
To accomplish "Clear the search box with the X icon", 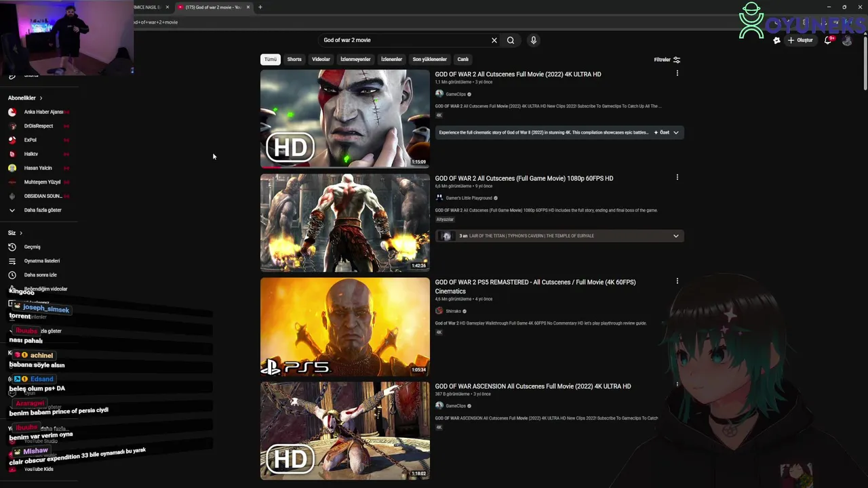I will click(x=494, y=40).
